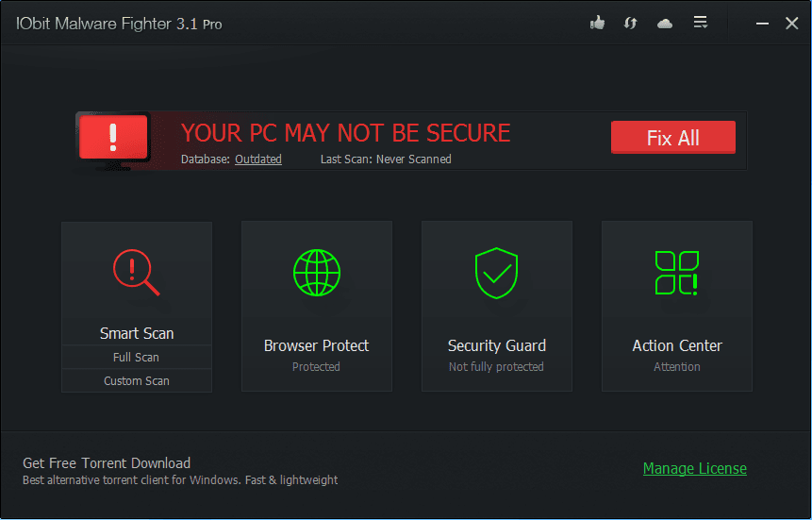Click the 'Last Scan: Never Scanned' text
The height and width of the screenshot is (520, 812).
coord(386,159)
